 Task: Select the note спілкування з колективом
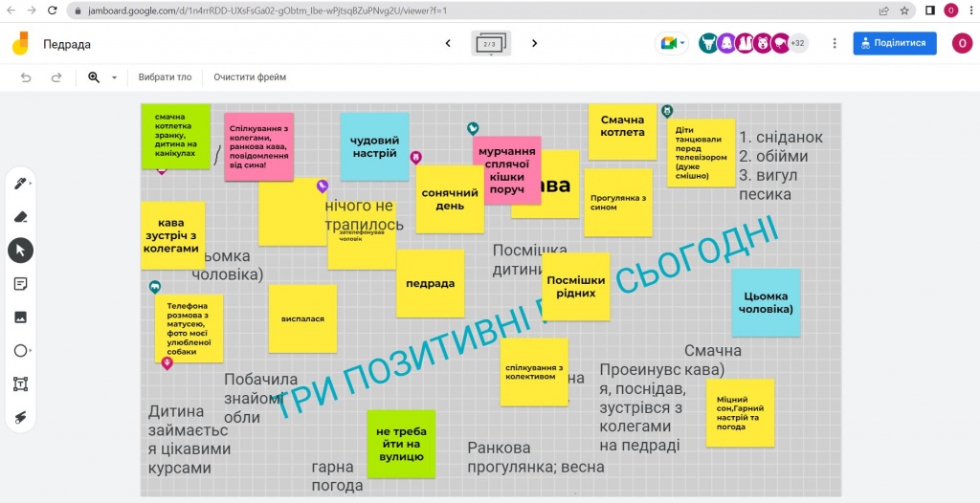point(534,372)
